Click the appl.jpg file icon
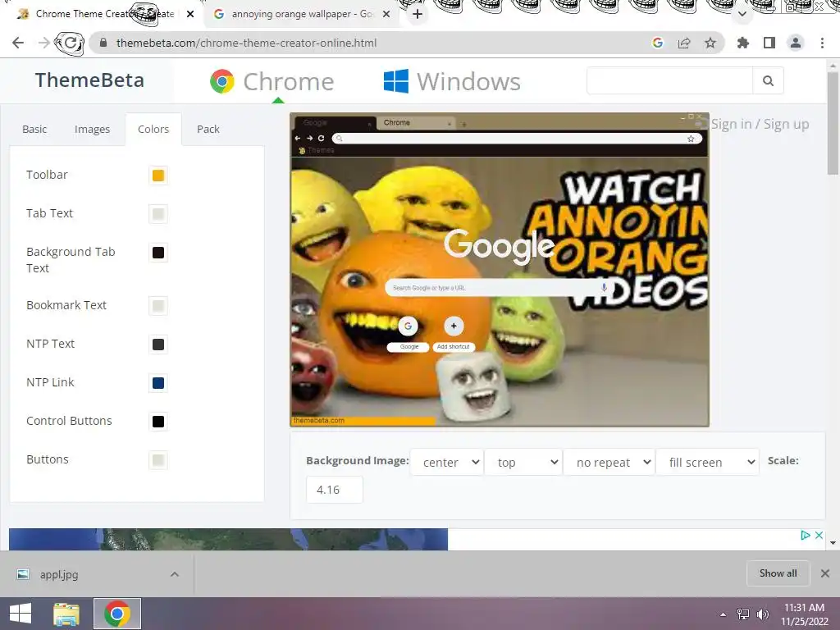Image resolution: width=840 pixels, height=630 pixels. click(x=22, y=574)
